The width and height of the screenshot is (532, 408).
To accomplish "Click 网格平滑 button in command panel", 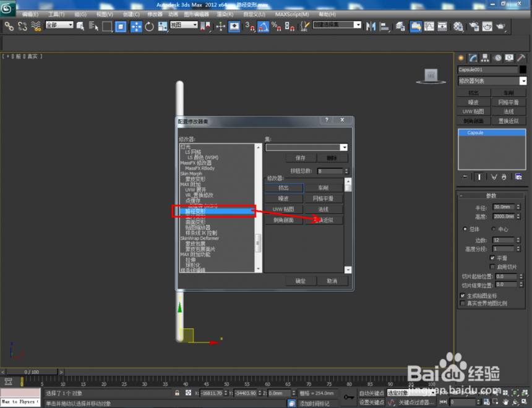I will point(508,102).
